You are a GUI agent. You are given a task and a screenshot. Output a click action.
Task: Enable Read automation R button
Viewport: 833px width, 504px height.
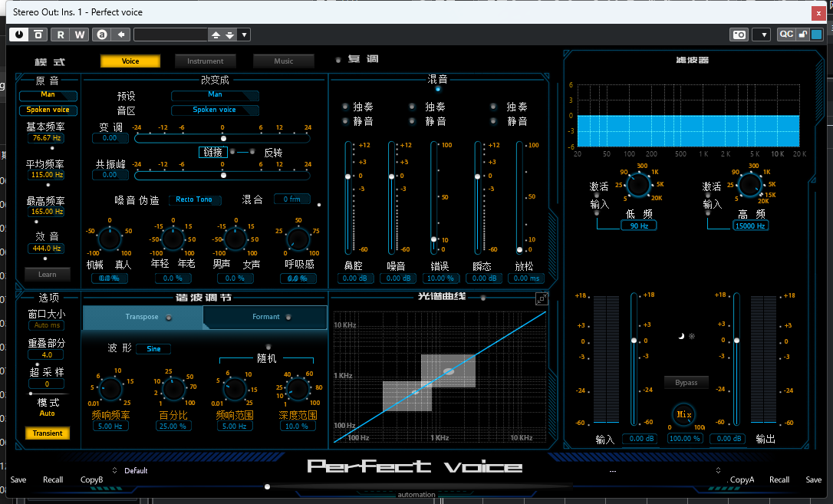tap(61, 35)
